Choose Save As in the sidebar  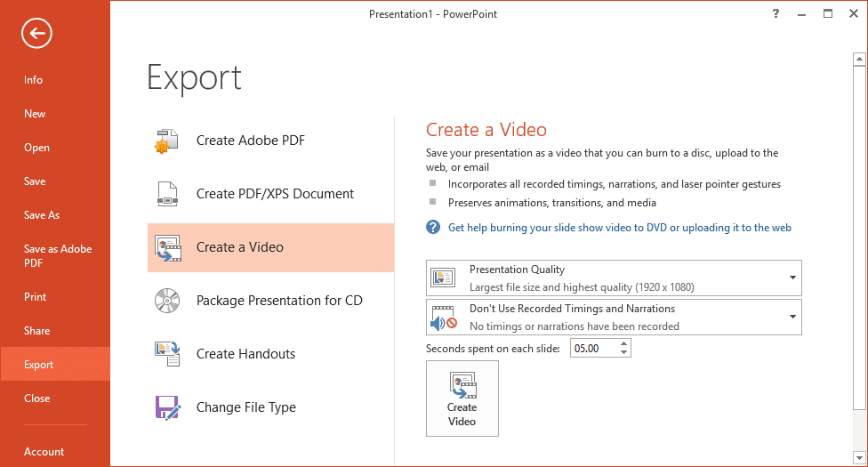point(42,215)
